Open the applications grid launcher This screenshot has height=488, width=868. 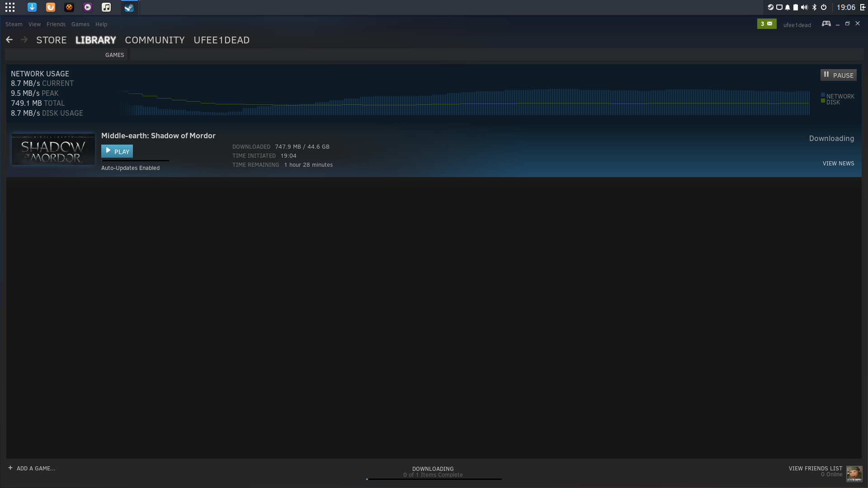[x=10, y=7]
